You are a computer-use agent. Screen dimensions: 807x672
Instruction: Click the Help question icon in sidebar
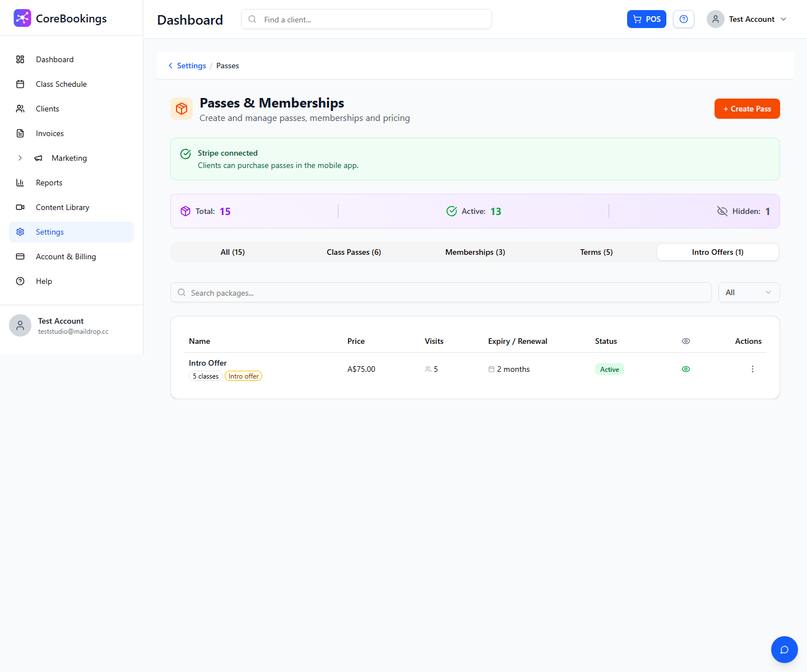[20, 281]
